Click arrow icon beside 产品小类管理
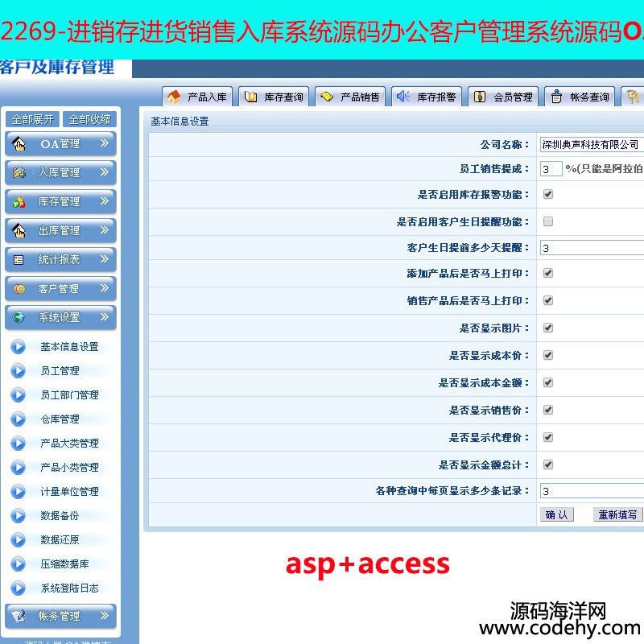 (x=18, y=468)
